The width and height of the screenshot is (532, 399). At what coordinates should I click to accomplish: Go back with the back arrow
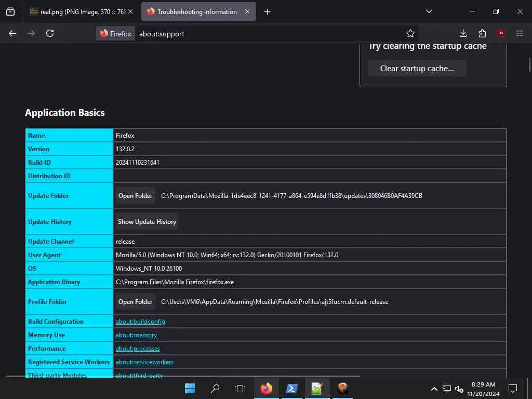[12, 33]
